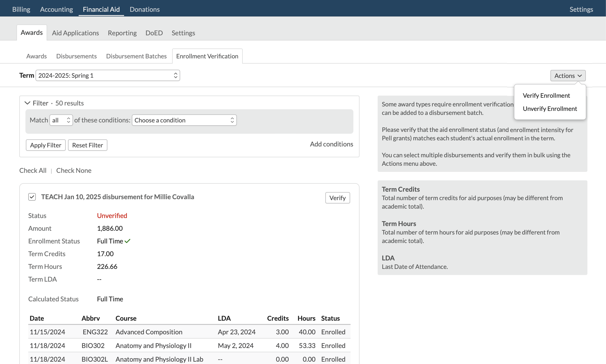Click the Add conditions link
The image size is (606, 364).
(x=331, y=144)
